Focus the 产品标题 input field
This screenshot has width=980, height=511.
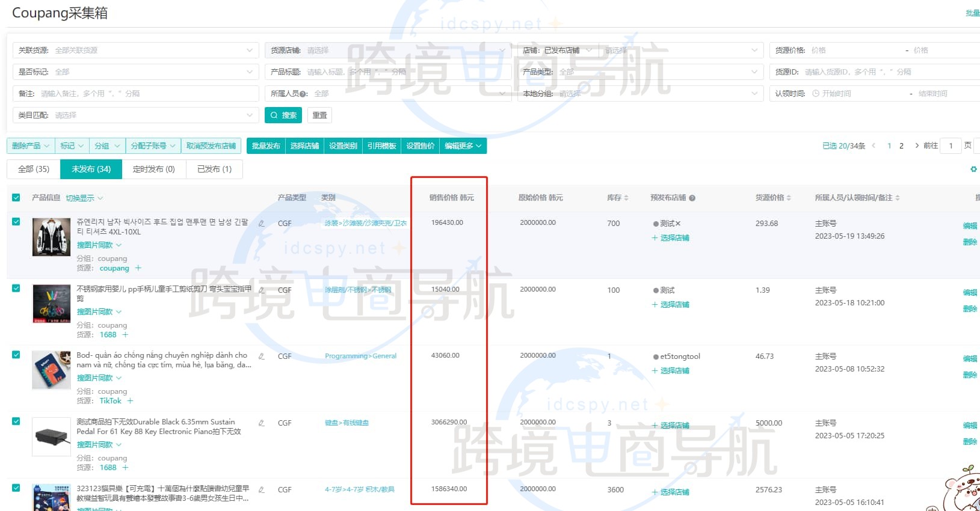tap(388, 72)
